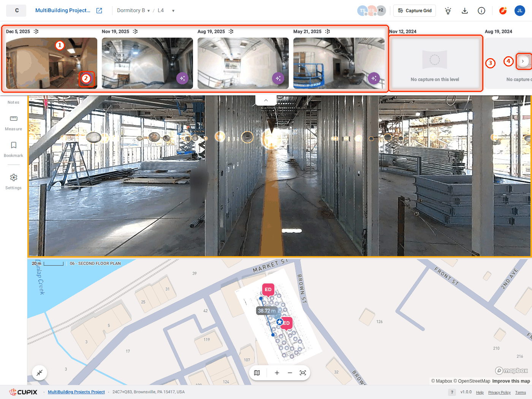Click the 38.72 m measurement label
This screenshot has width=532, height=399.
[267, 311]
